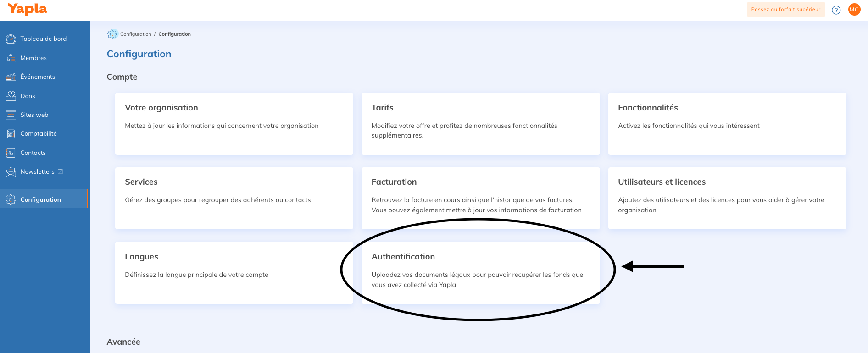Image resolution: width=868 pixels, height=353 pixels.
Task: Open the Facturation settings card
Action: click(x=480, y=198)
